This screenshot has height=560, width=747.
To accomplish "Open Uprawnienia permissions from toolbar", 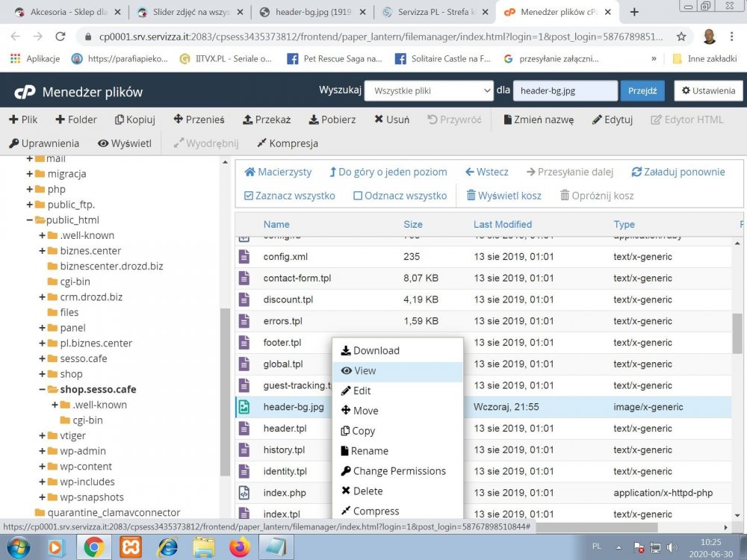I will (44, 143).
